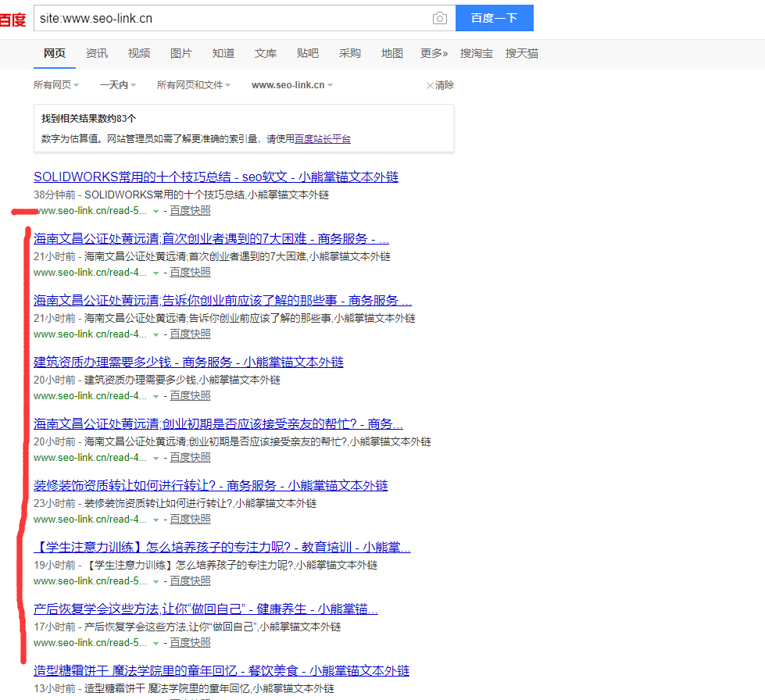Expand the 所有网页 filter dropdown

56,85
